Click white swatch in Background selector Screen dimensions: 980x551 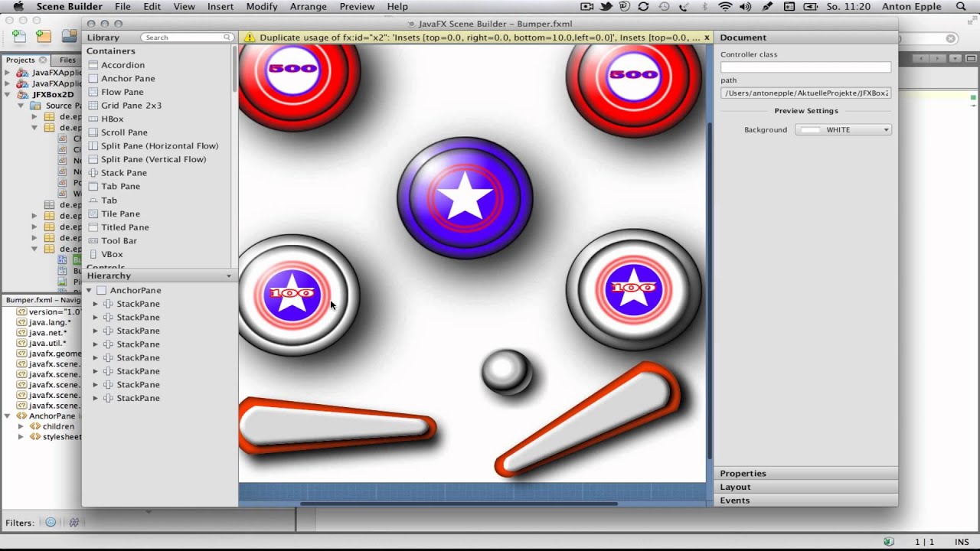(x=810, y=130)
